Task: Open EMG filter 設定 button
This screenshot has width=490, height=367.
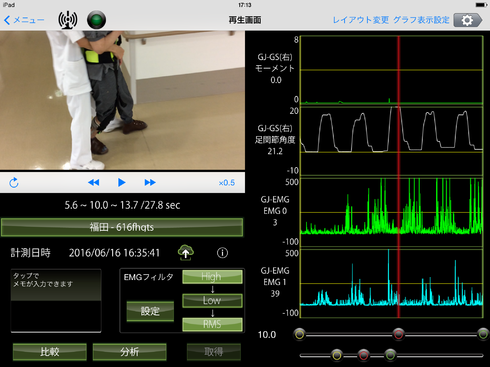Action: [150, 311]
